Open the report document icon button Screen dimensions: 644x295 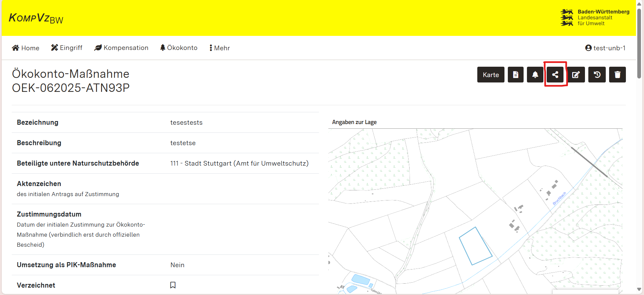pyautogui.click(x=516, y=75)
